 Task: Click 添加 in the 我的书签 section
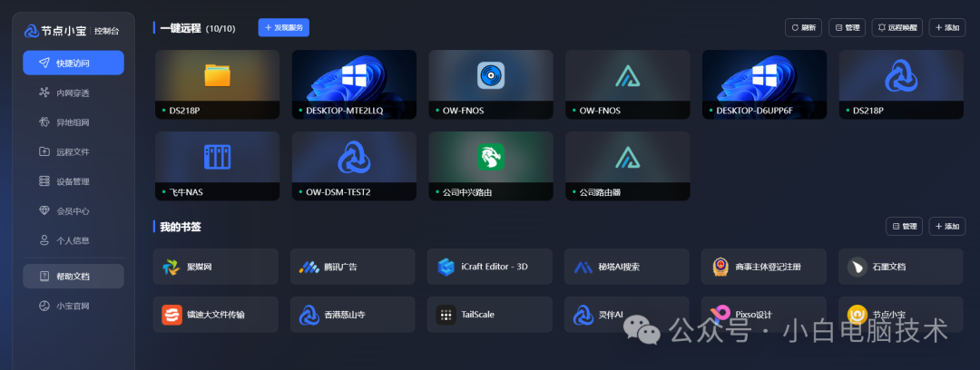946,226
